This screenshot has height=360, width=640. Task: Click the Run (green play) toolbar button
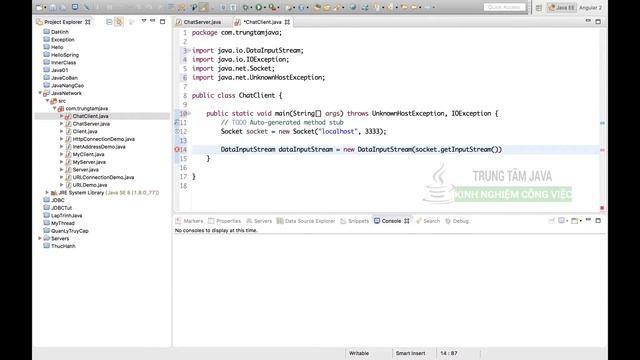(259, 7)
